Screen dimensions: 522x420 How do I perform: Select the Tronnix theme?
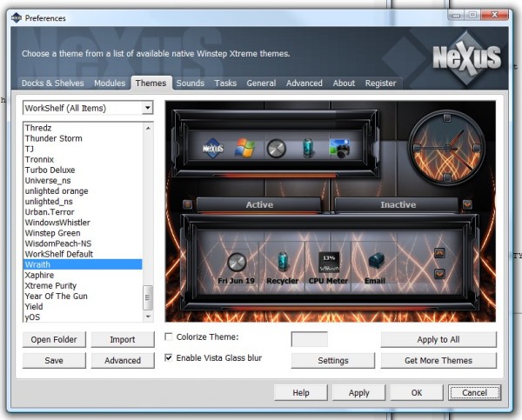point(83,159)
